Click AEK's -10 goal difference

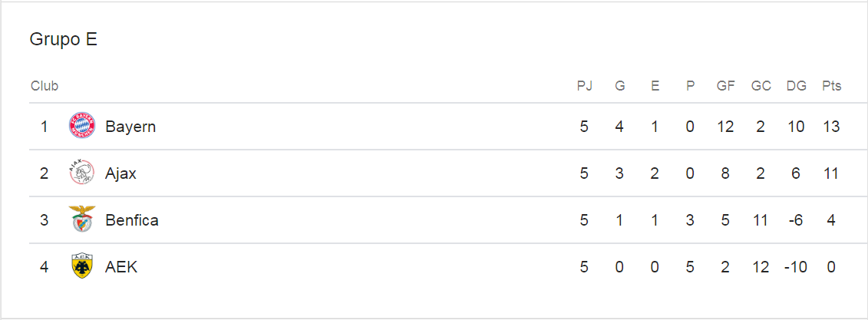point(796,267)
